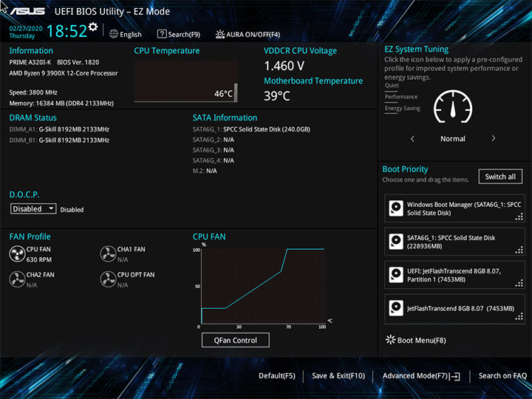Open the time settings gear icon

point(92,27)
